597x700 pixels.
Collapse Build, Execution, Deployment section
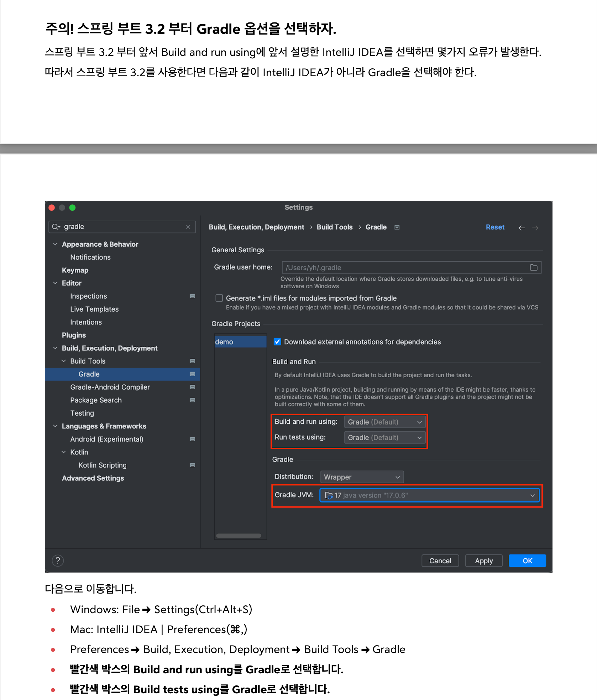55,348
